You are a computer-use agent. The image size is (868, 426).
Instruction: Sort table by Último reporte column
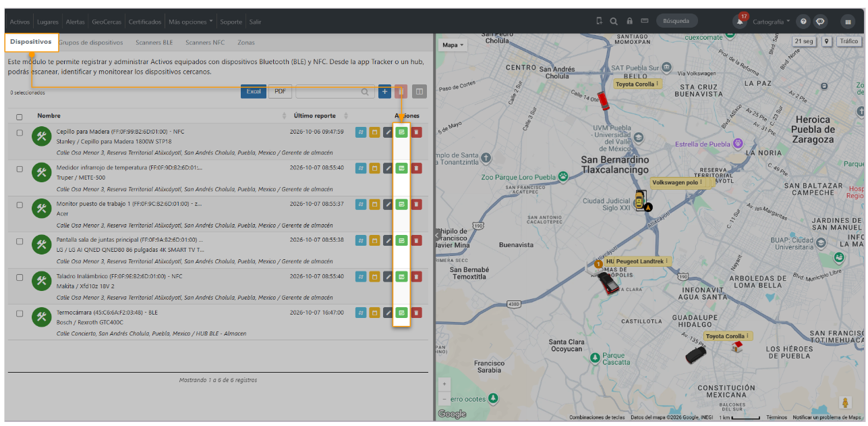(346, 116)
